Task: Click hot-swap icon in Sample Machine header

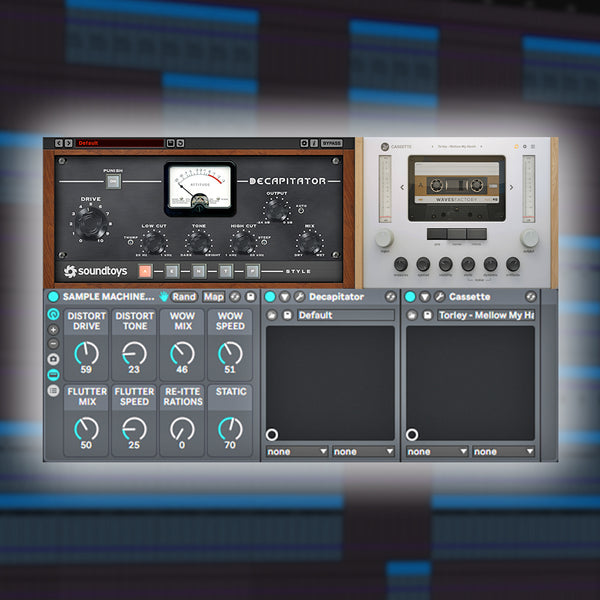Action: tap(235, 297)
